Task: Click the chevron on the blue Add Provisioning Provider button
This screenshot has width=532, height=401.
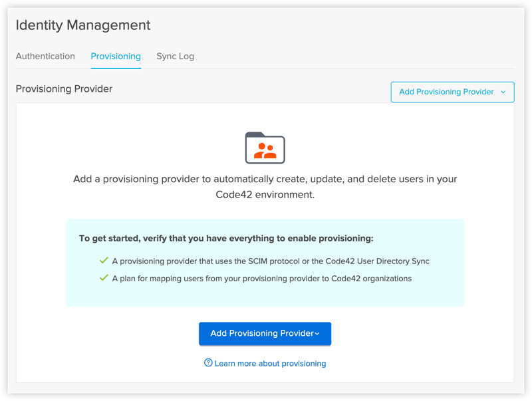Action: click(x=317, y=333)
